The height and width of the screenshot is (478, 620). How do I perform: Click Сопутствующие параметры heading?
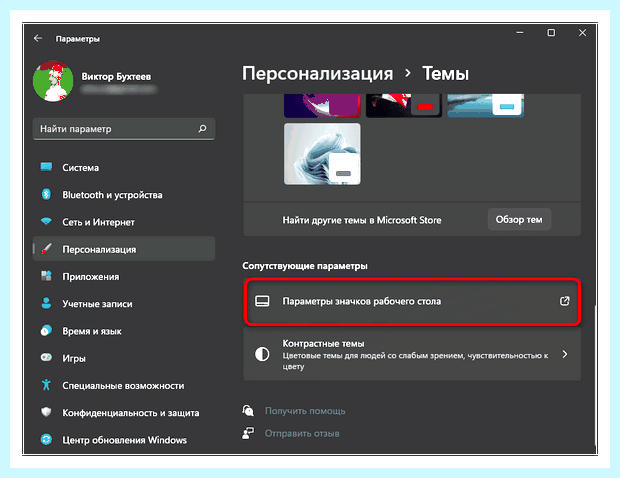pos(305,266)
